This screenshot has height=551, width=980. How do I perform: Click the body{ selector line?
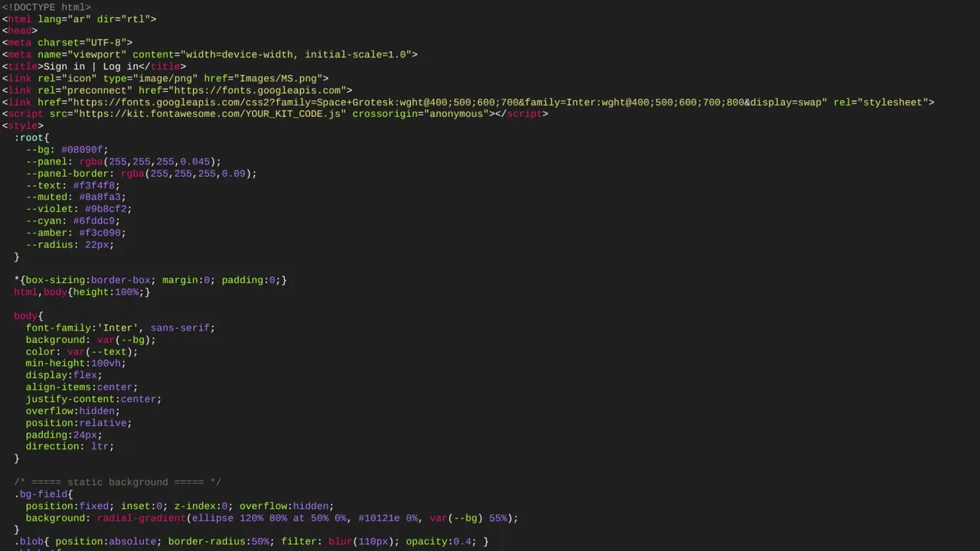28,316
